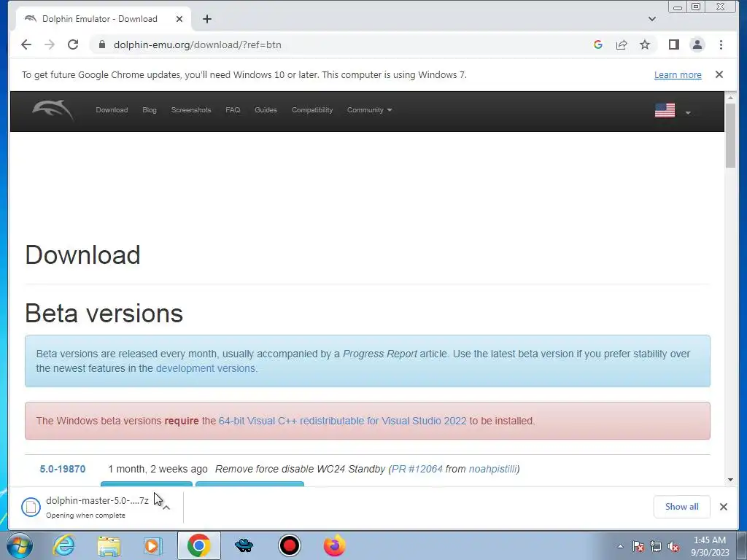Expand the download item options chevron
This screenshot has width=747, height=560.
[x=166, y=507]
